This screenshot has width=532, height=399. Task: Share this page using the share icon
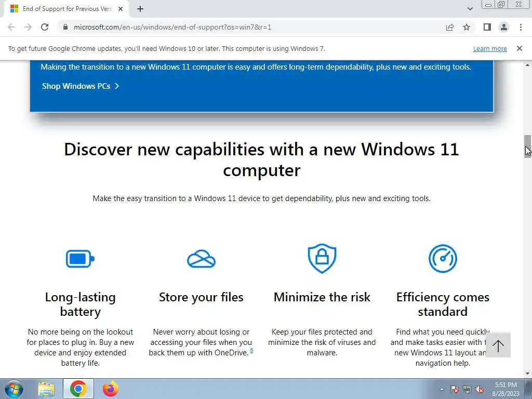coord(450,27)
